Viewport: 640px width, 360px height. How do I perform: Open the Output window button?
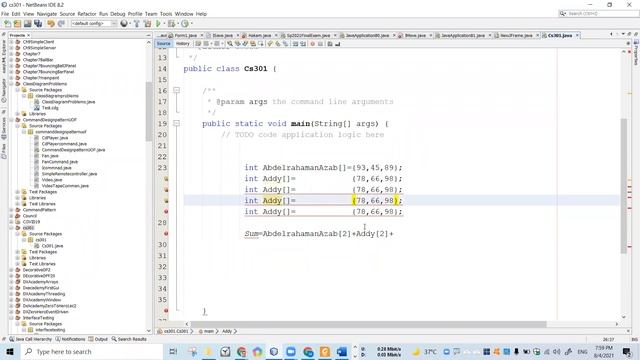pos(98,339)
